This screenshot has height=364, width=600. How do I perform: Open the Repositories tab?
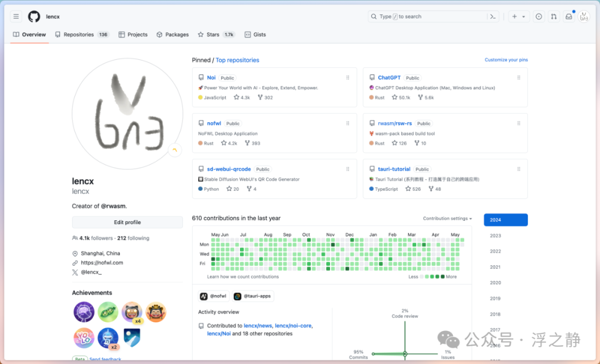click(82, 34)
